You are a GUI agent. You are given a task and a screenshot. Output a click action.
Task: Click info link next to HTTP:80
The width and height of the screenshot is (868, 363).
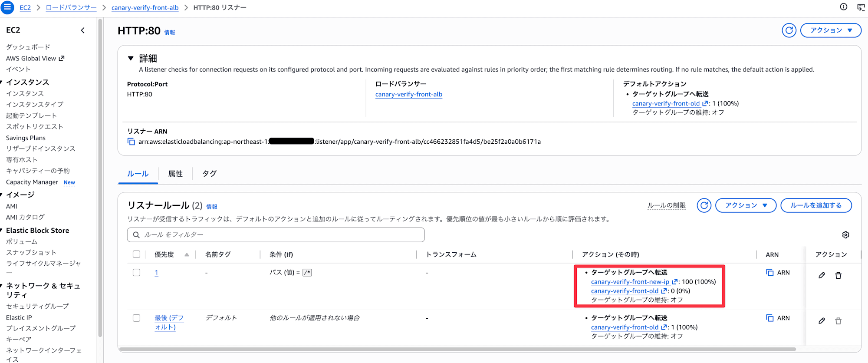pos(170,33)
